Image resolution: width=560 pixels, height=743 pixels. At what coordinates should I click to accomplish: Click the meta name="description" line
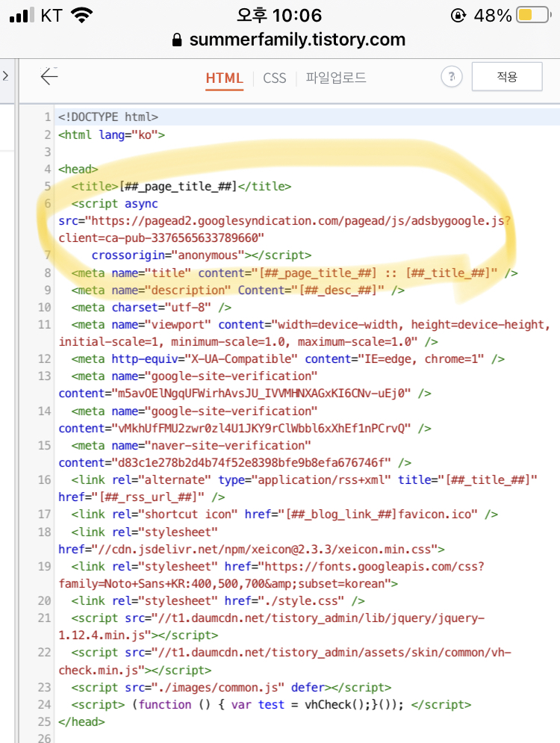click(238, 290)
